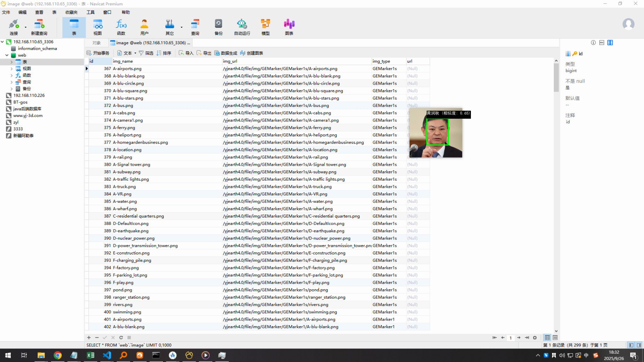This screenshot has width=644, height=362.
Task: Expand the 视图 node in the tree
Action: point(11,69)
